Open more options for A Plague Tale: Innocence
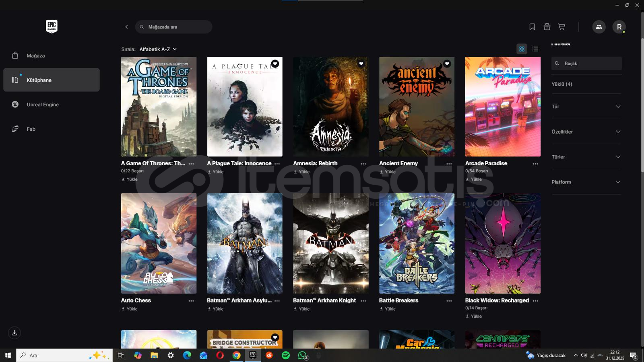 277,164
